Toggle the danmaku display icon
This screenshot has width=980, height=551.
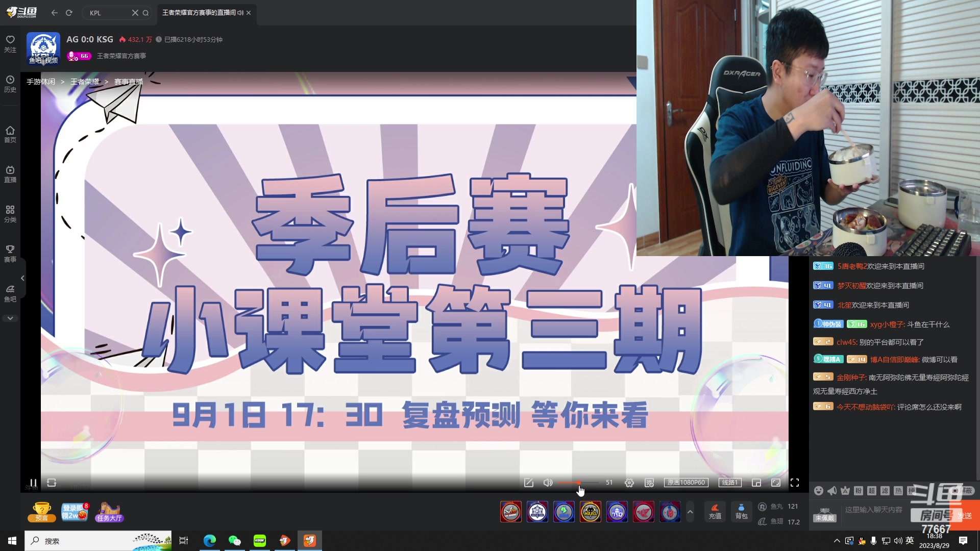[649, 483]
